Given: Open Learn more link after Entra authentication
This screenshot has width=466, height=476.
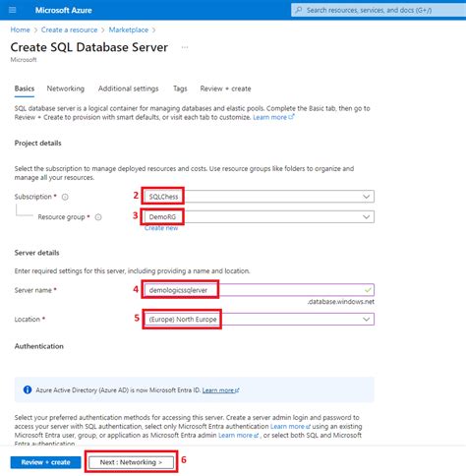Looking at the screenshot, I should tap(290, 427).
